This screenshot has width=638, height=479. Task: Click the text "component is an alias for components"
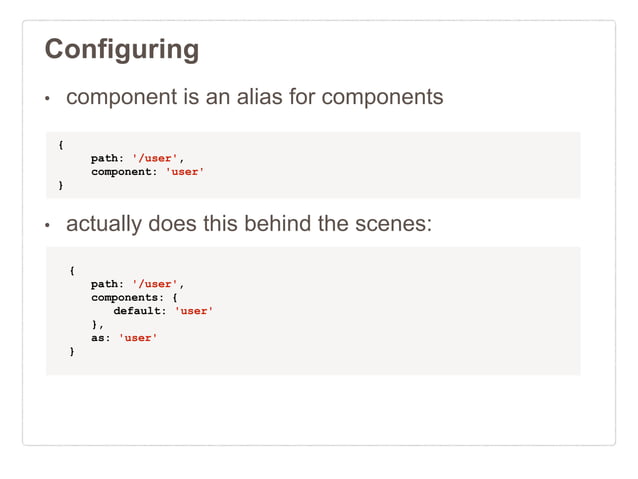[254, 98]
